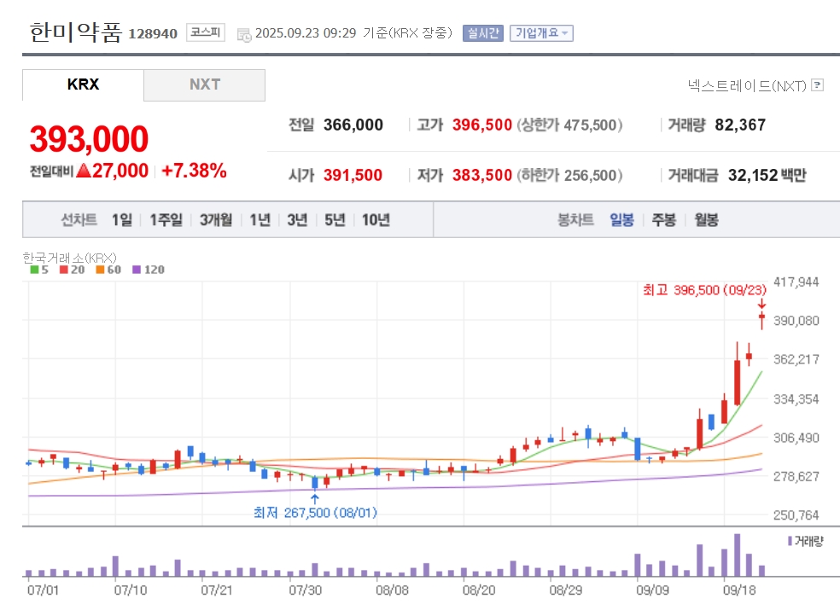Show the 일봉 daily candlestick chart
This screenshot has width=840, height=616.
[x=621, y=219]
